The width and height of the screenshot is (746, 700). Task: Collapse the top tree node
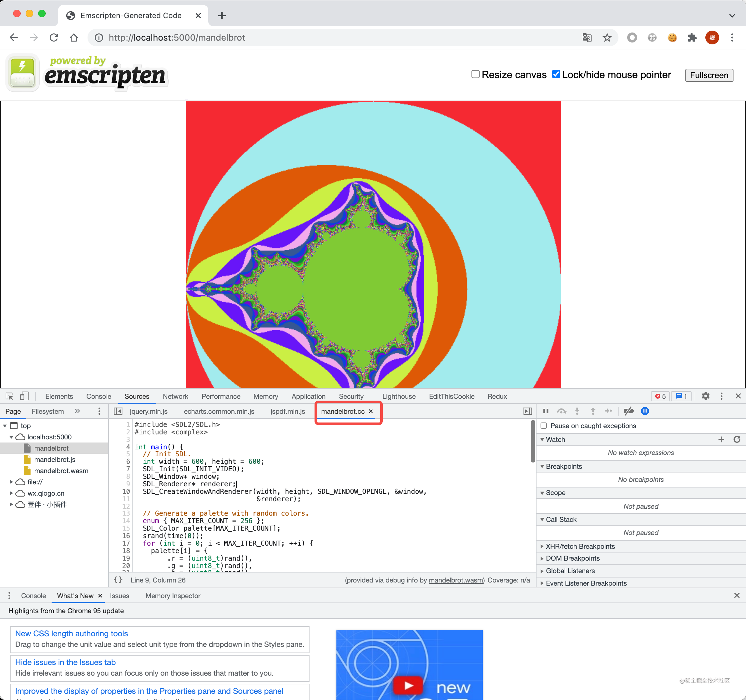(5, 426)
